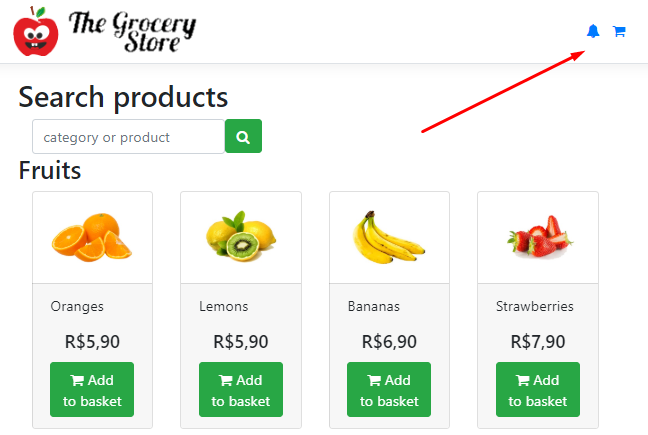Image resolution: width=648 pixels, height=435 pixels.
Task: Click the Bananas R$6,90 price
Action: (x=389, y=342)
